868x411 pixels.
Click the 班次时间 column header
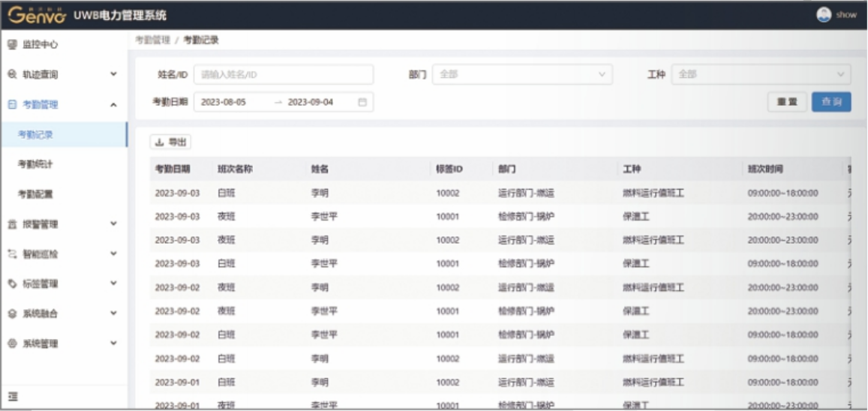coord(765,169)
